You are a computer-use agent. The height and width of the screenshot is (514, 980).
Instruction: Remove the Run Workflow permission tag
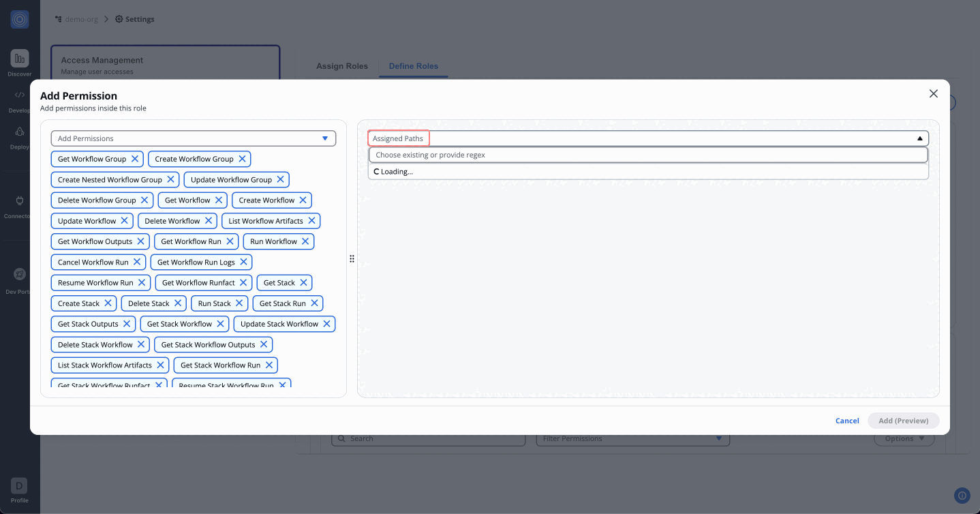[305, 241]
